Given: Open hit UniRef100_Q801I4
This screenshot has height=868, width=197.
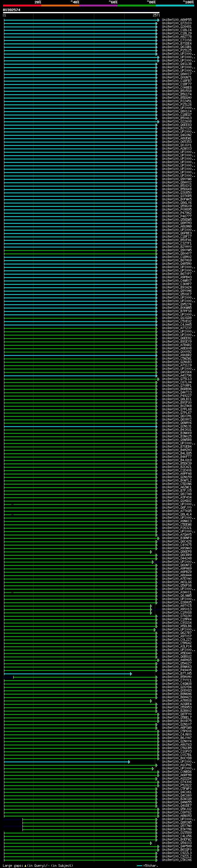Looking at the screenshot, I should pos(177,111).
